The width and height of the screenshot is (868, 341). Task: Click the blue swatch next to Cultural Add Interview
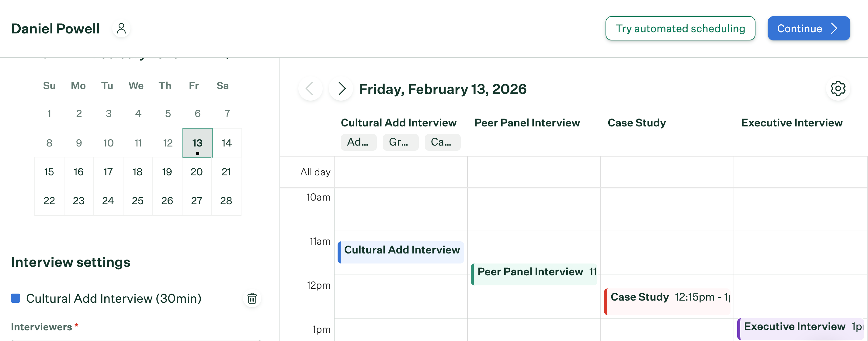[16, 298]
